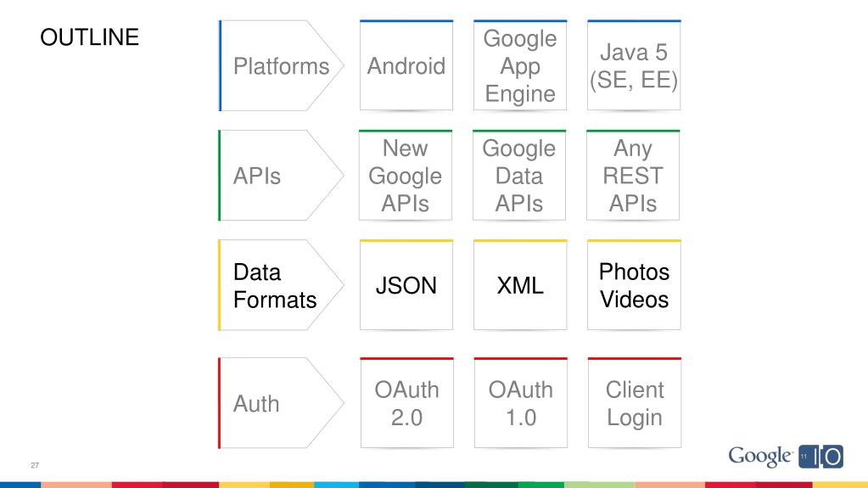
Task: Select the Java 5 (SE, EE) box
Action: (x=633, y=66)
